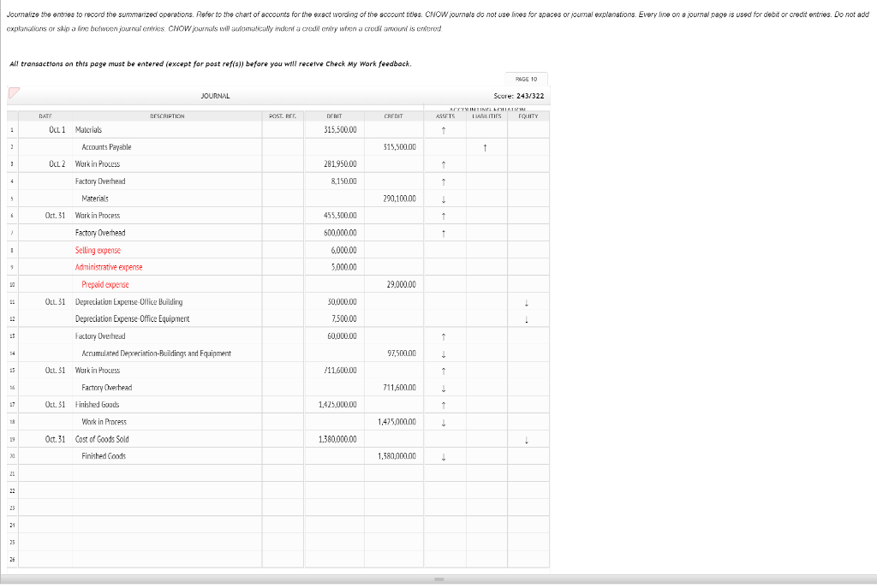877x588 pixels.
Task: Click the Assets up arrow on the Materials row
Action: click(444, 129)
